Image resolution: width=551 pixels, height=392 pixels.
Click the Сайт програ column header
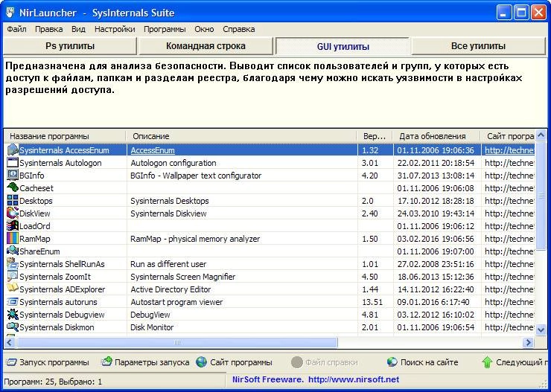point(508,136)
